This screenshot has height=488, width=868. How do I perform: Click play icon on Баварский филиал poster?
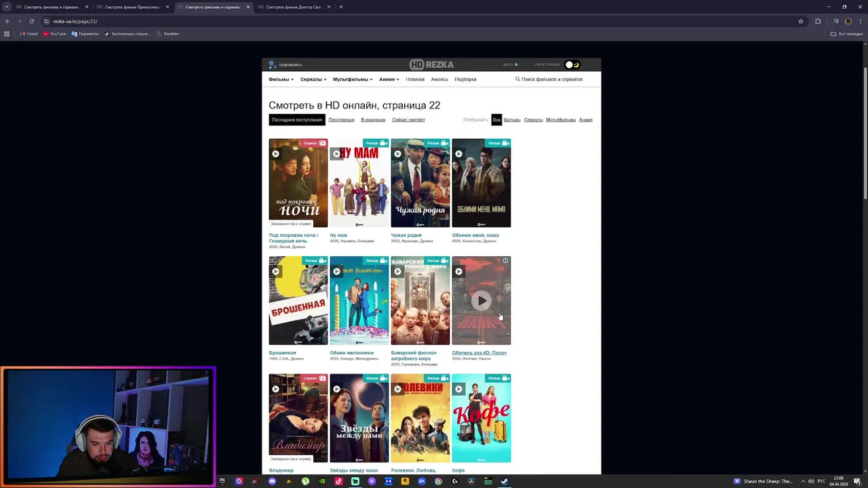point(397,271)
